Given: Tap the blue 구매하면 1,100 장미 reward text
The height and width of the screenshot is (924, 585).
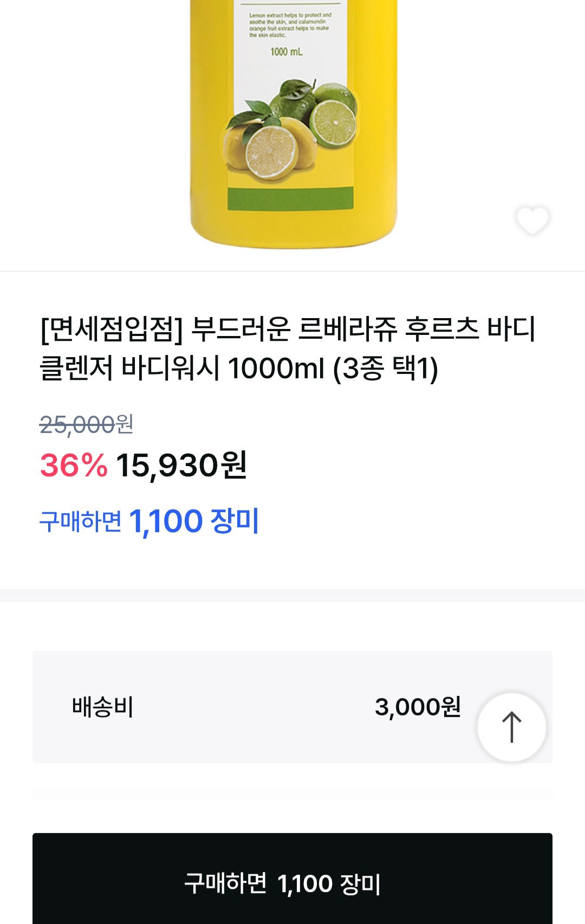Looking at the screenshot, I should pos(149,521).
